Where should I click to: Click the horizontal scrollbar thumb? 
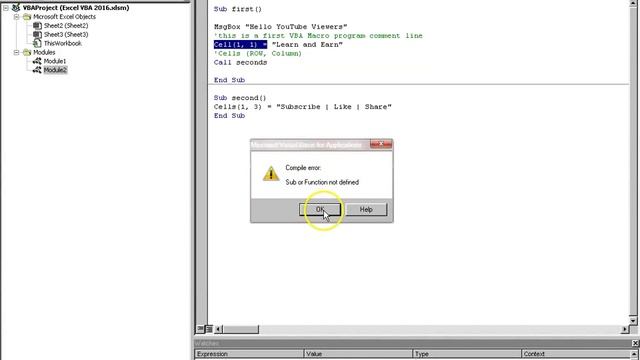241,329
